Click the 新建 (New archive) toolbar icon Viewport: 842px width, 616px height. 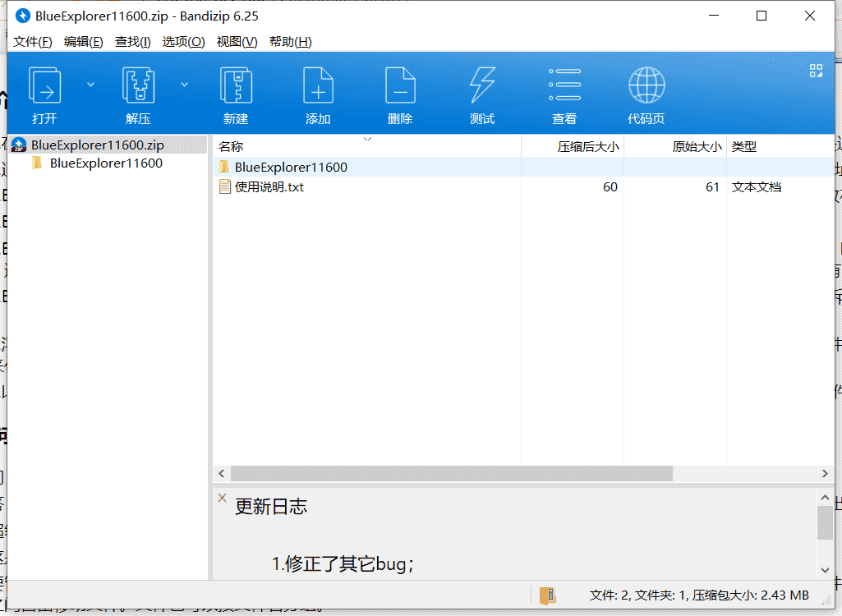coord(236,85)
